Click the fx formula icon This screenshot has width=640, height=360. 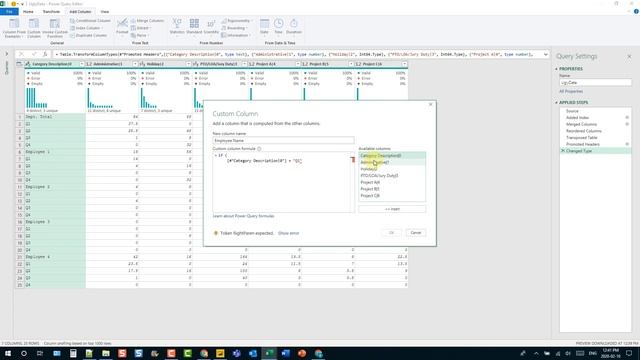45,54
